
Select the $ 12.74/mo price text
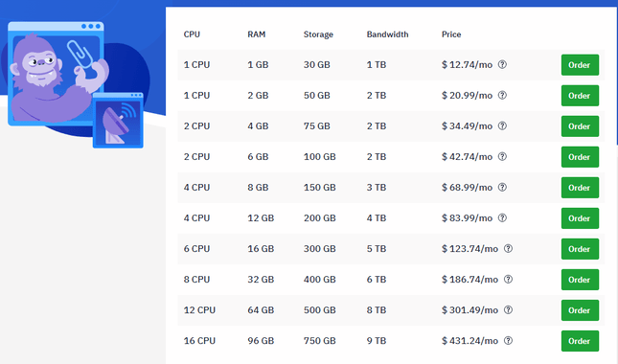tap(467, 64)
